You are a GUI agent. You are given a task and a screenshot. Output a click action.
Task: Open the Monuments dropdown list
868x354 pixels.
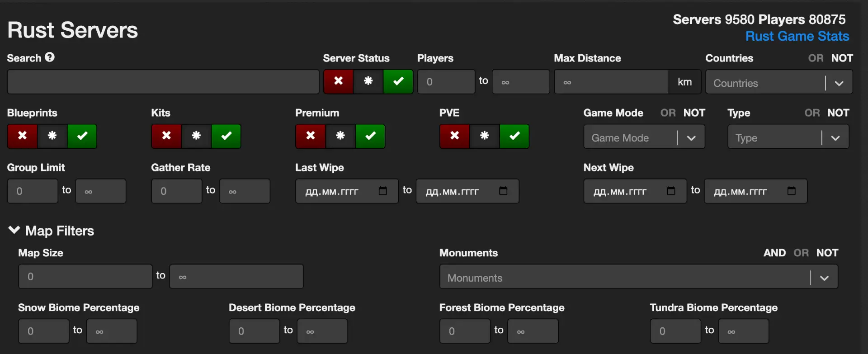click(x=638, y=277)
